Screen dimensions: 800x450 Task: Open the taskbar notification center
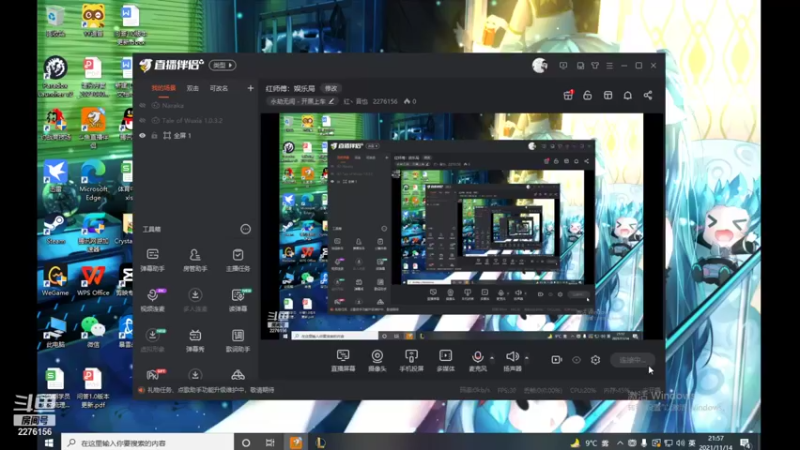click(x=745, y=443)
